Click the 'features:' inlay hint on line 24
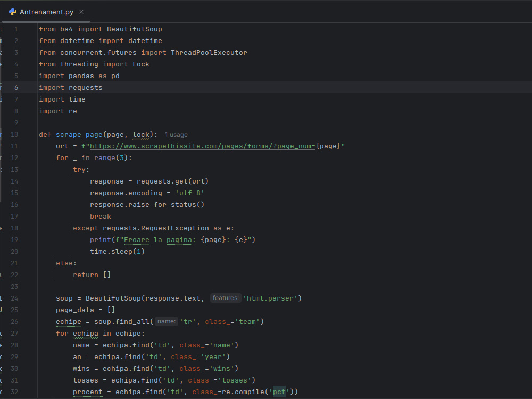Image resolution: width=532 pixels, height=399 pixels. click(x=226, y=298)
